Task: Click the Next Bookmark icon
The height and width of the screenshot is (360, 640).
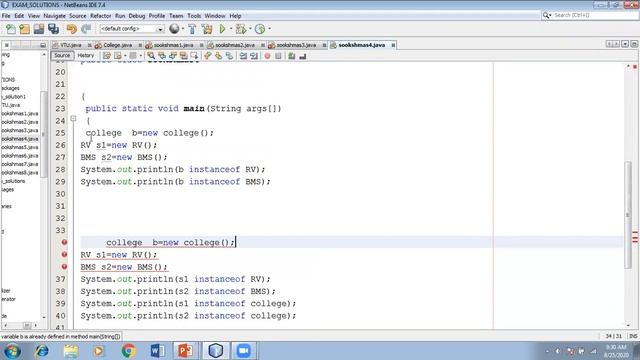Action: coord(218,56)
